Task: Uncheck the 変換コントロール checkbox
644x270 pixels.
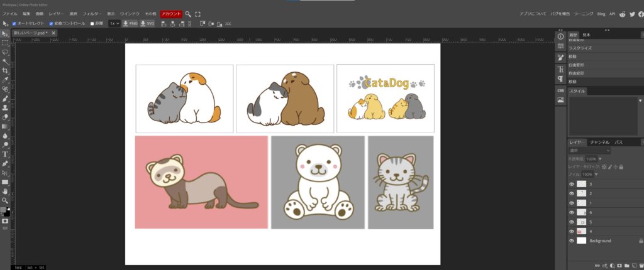Action: click(52, 23)
